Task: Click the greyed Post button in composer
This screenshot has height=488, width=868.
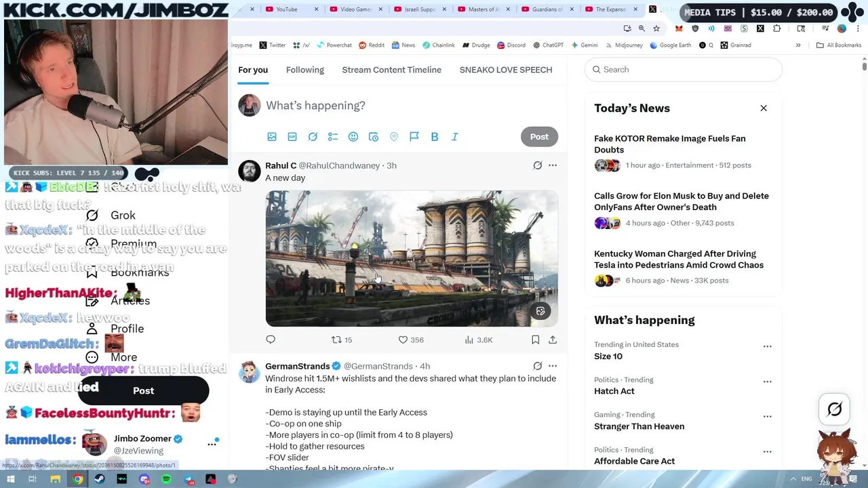Action: click(539, 137)
